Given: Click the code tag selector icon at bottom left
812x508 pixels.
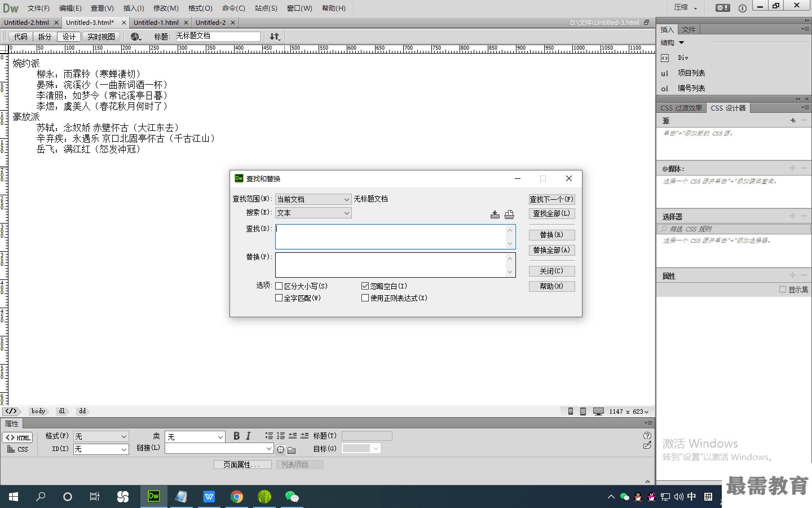Looking at the screenshot, I should (x=11, y=411).
